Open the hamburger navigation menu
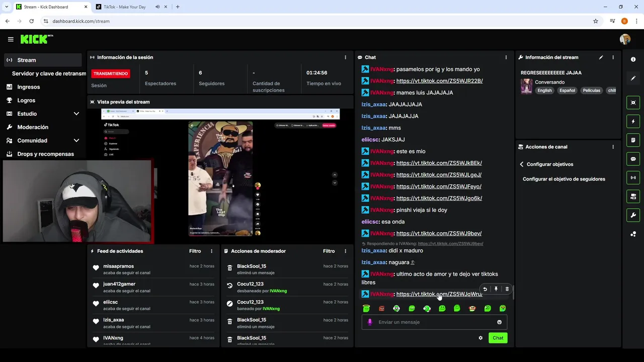This screenshot has height=362, width=644. pos(11,39)
